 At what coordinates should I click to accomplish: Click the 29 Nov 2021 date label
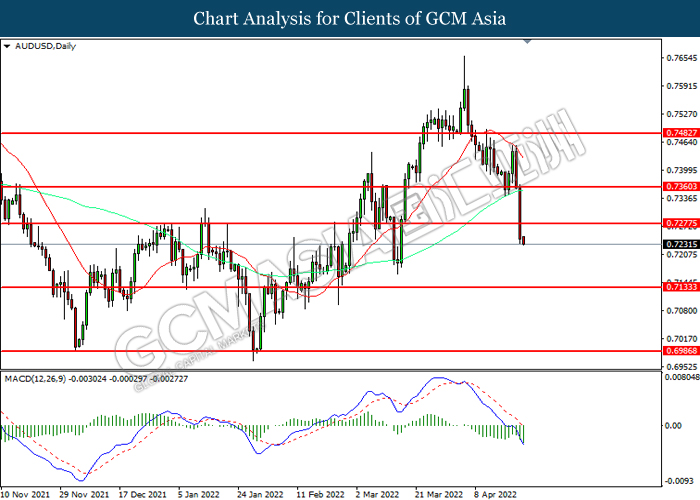coord(84,495)
